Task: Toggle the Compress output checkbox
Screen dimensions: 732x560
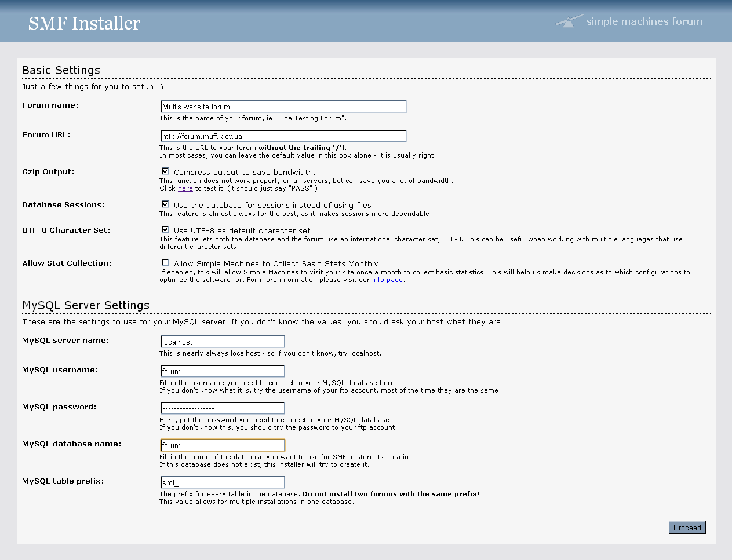Action: [x=165, y=171]
